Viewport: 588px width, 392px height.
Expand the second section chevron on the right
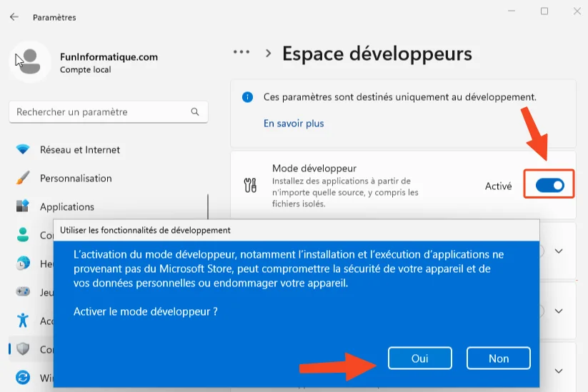click(559, 311)
